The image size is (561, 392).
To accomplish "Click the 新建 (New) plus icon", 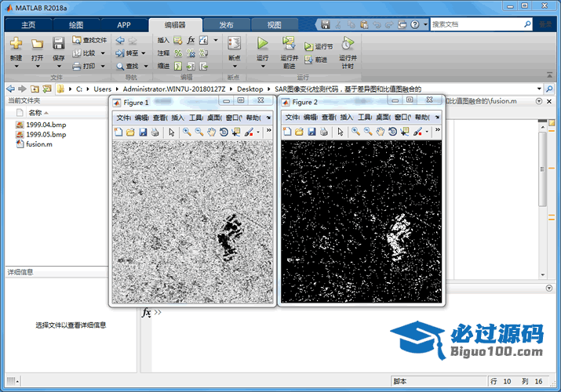I will [16, 43].
